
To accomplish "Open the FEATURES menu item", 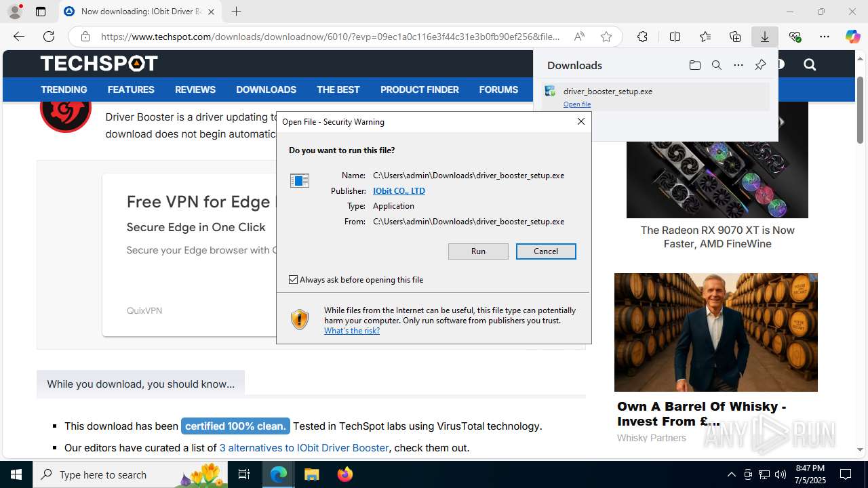I will (x=131, y=89).
